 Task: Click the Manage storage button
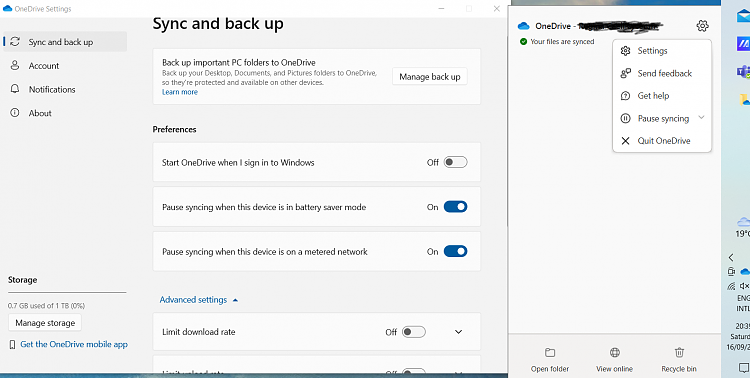point(45,323)
